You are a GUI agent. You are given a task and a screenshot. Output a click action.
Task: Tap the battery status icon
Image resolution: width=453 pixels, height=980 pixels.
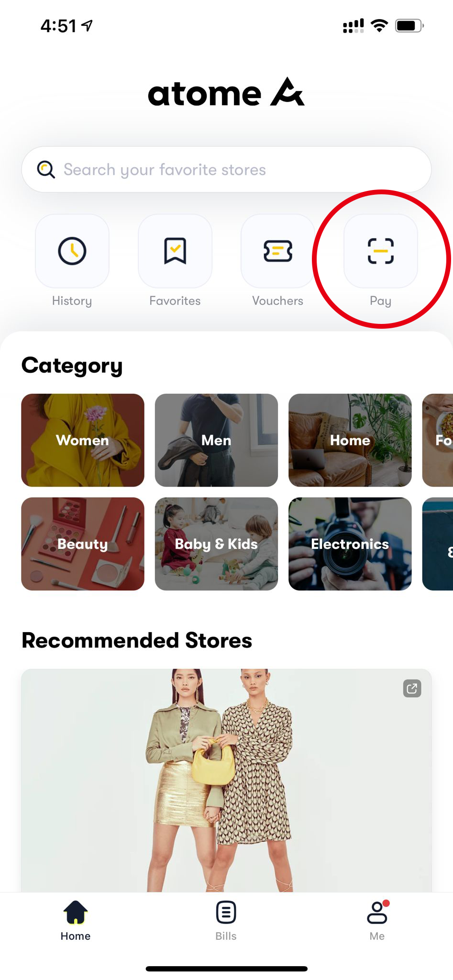(x=409, y=25)
